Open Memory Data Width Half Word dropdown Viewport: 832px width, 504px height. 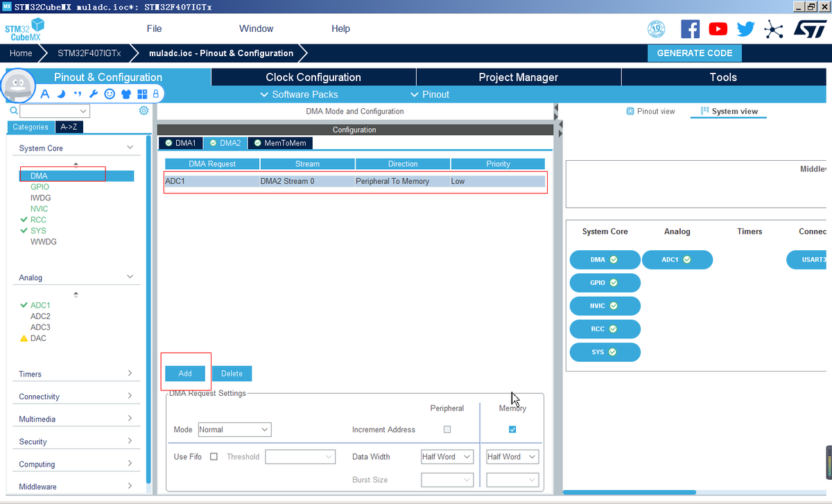click(x=512, y=457)
